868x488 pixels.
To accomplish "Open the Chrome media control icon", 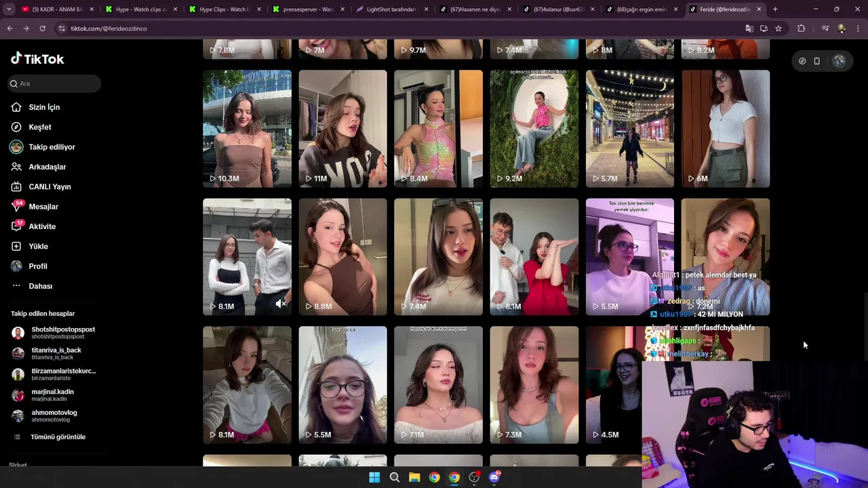I will 825,28.
